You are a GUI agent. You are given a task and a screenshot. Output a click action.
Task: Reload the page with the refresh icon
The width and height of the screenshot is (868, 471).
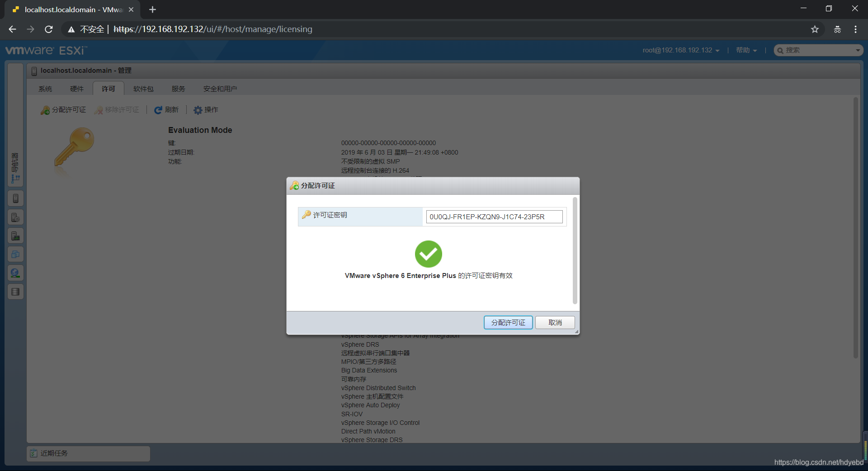[x=49, y=29]
